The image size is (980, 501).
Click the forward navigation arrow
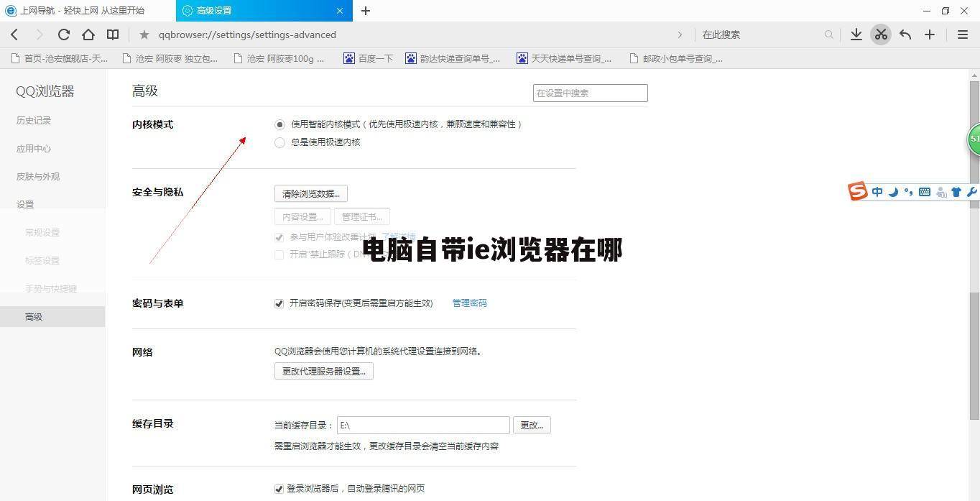40,35
